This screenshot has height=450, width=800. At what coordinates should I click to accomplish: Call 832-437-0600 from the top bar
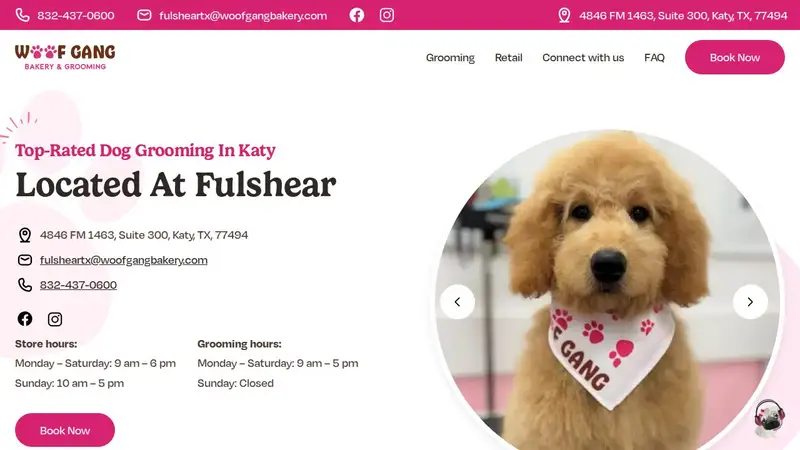pos(76,16)
